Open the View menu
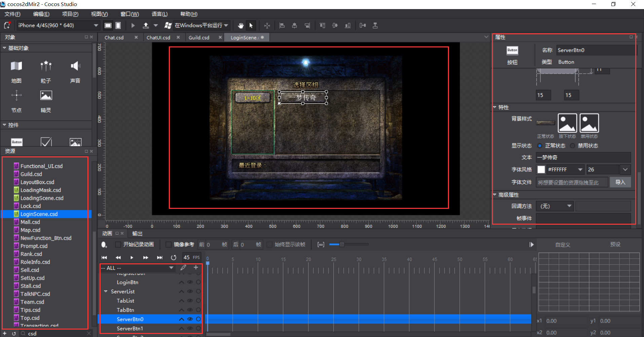Screen dimensions: 644x337 pyautogui.click(x=99, y=14)
